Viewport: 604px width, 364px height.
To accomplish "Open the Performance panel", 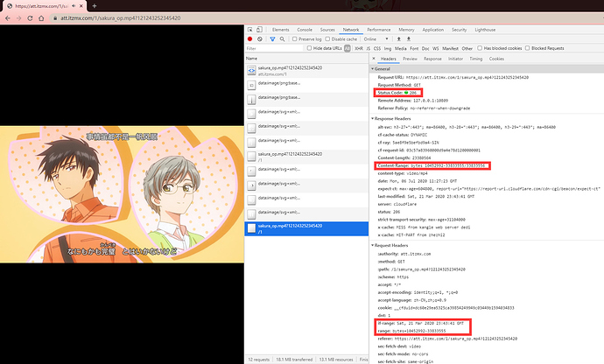I will point(379,30).
